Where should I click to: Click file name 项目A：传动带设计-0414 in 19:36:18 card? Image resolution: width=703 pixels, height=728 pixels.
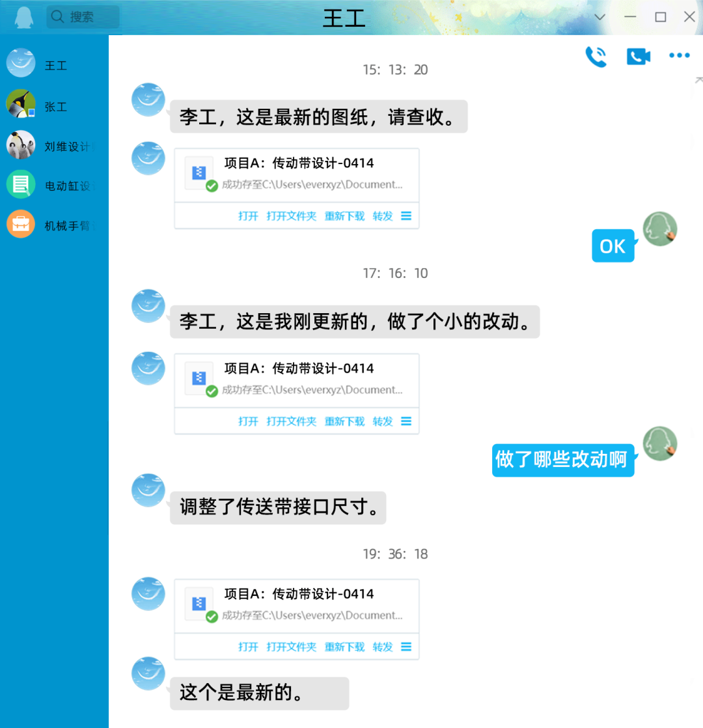[x=299, y=594]
